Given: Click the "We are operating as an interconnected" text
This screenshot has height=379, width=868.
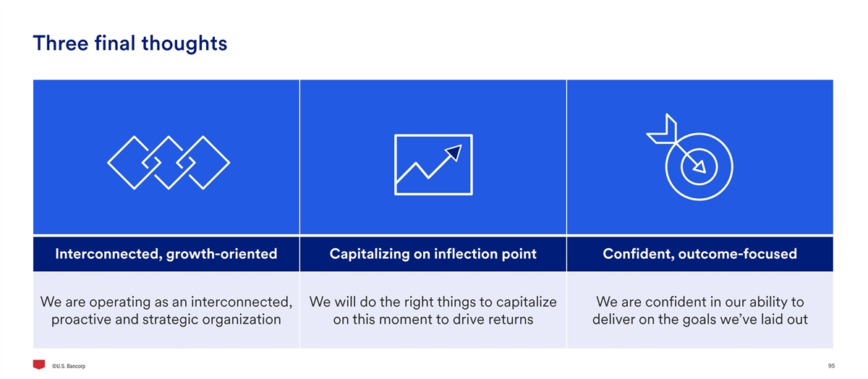Looking at the screenshot, I should pyautogui.click(x=166, y=301).
